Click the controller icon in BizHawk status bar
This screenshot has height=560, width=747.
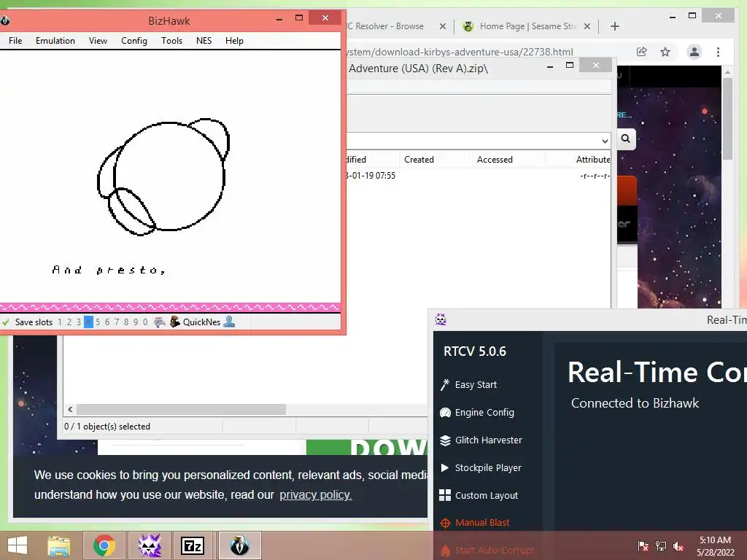click(x=160, y=322)
